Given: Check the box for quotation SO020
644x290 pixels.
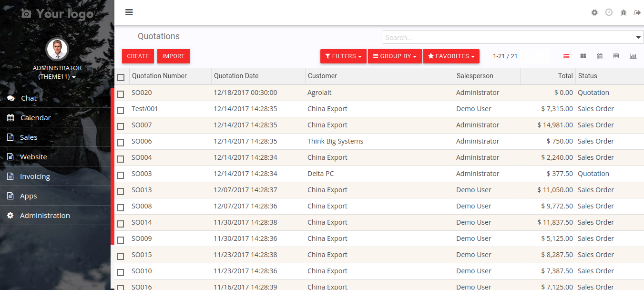Looking at the screenshot, I should point(120,94).
